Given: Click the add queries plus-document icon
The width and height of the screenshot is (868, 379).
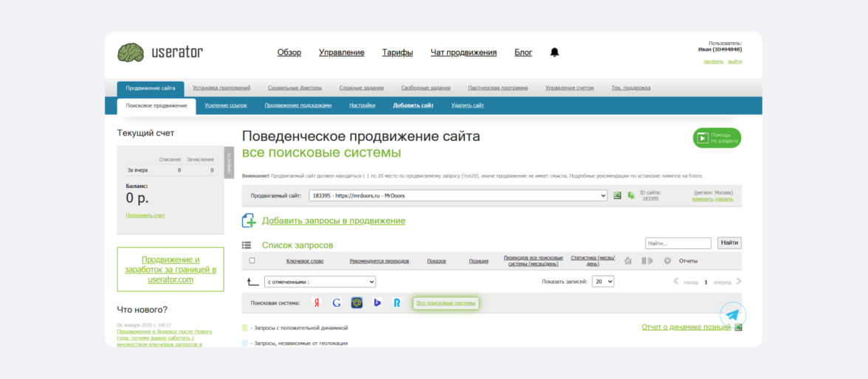Looking at the screenshot, I should point(249,220).
